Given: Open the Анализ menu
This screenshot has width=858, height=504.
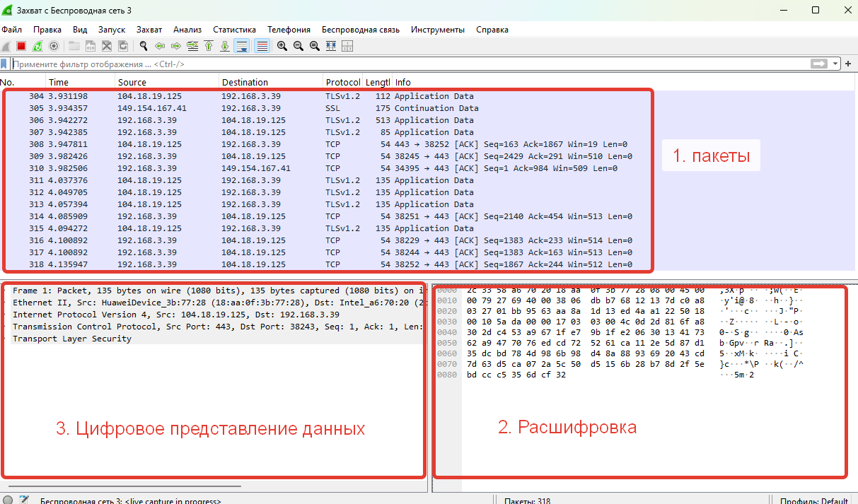Looking at the screenshot, I should [x=187, y=30].
